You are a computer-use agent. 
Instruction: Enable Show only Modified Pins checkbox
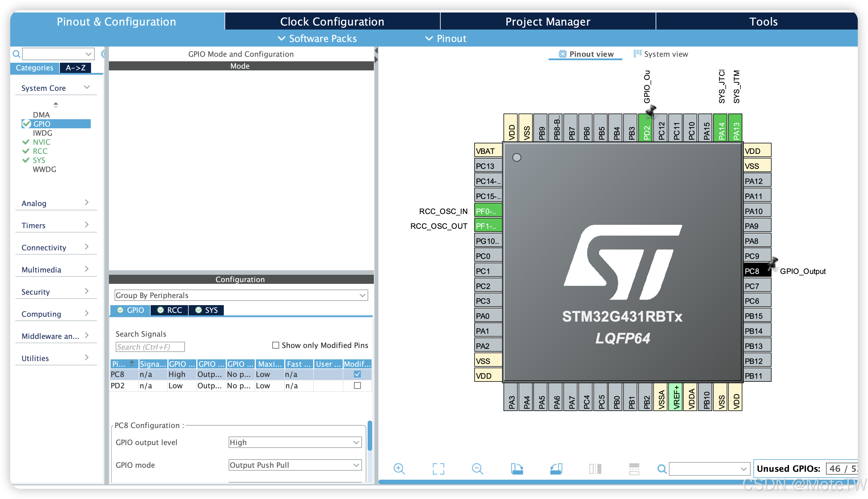pyautogui.click(x=276, y=345)
